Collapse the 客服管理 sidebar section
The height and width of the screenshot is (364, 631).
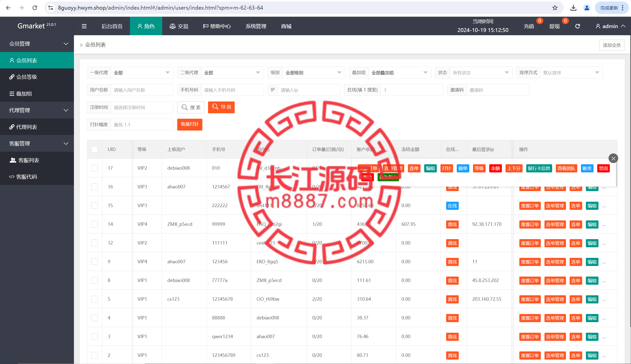pos(37,143)
